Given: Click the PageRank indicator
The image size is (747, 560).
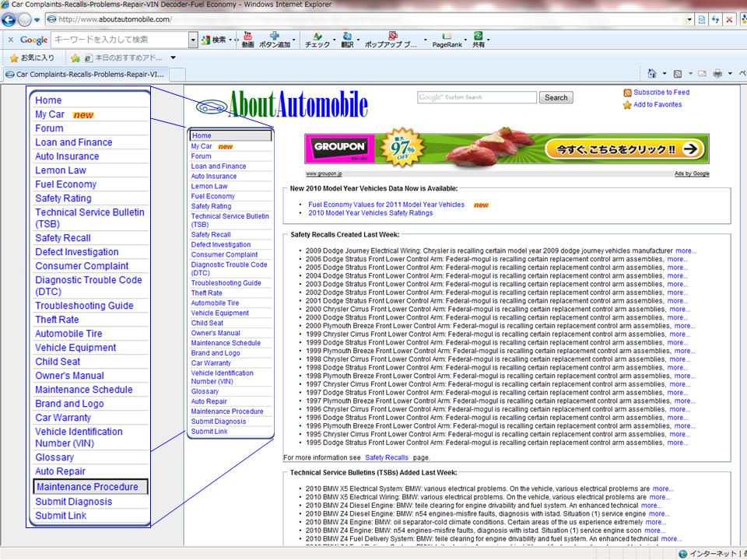Looking at the screenshot, I should tap(447, 40).
